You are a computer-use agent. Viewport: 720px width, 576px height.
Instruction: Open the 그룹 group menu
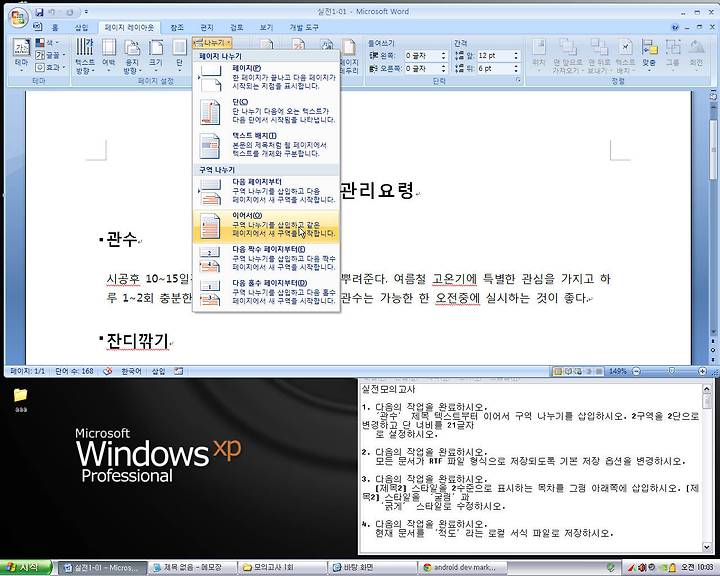pyautogui.click(x=673, y=55)
